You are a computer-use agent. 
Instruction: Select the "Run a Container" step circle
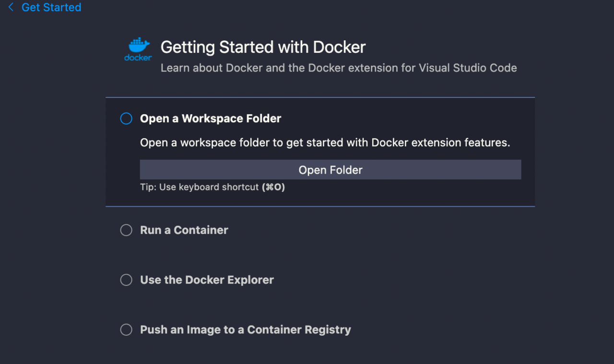pos(126,230)
